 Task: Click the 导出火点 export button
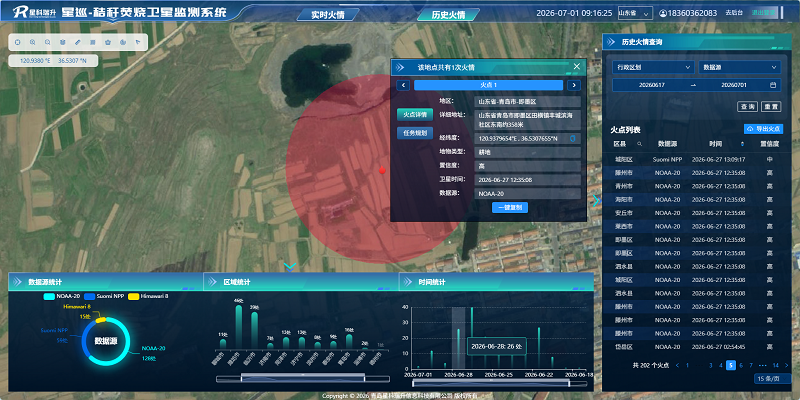(763, 129)
